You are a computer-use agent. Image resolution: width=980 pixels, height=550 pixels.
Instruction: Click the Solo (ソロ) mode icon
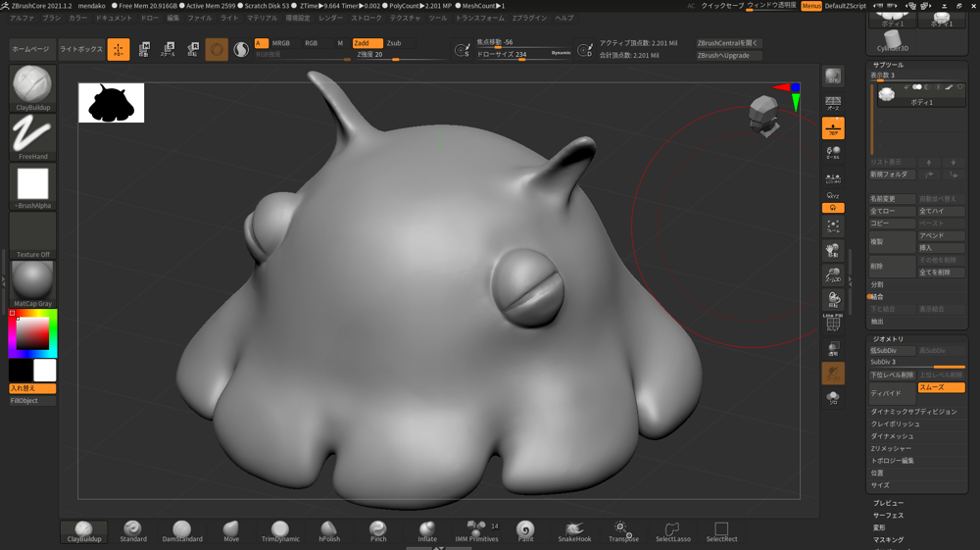(x=833, y=398)
